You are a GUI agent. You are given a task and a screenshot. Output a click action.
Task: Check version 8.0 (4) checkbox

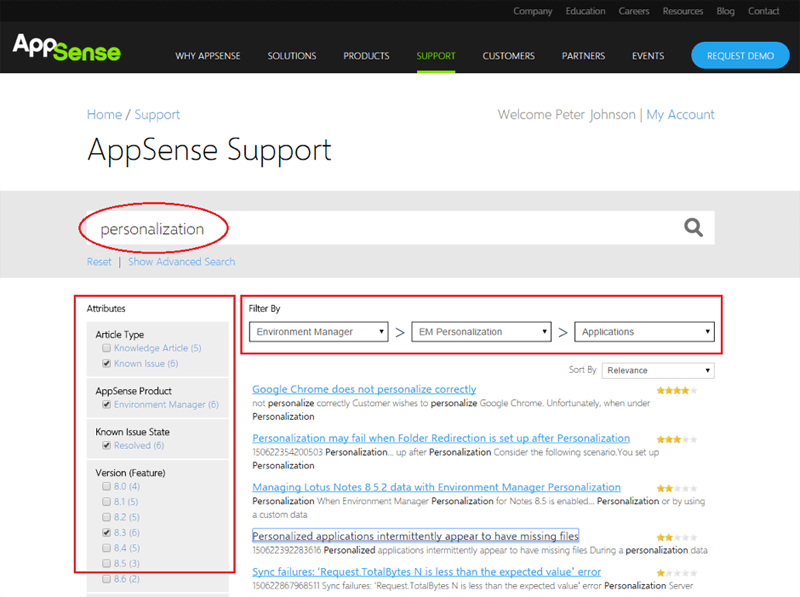[107, 486]
